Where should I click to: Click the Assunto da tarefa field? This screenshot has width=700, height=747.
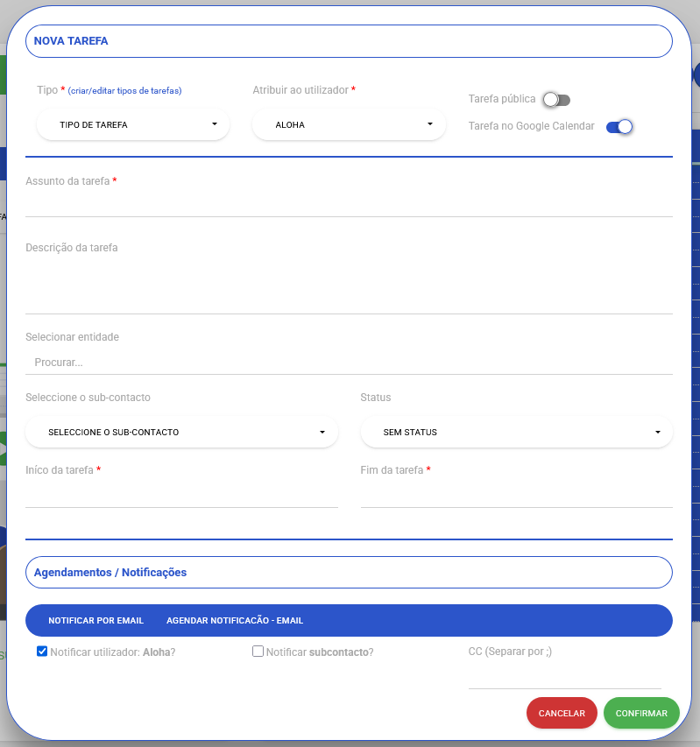click(x=349, y=204)
